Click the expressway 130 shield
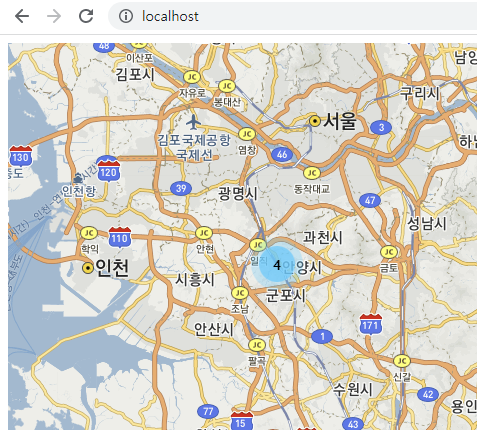Viewport: 477px width, 430px height. 21,156
